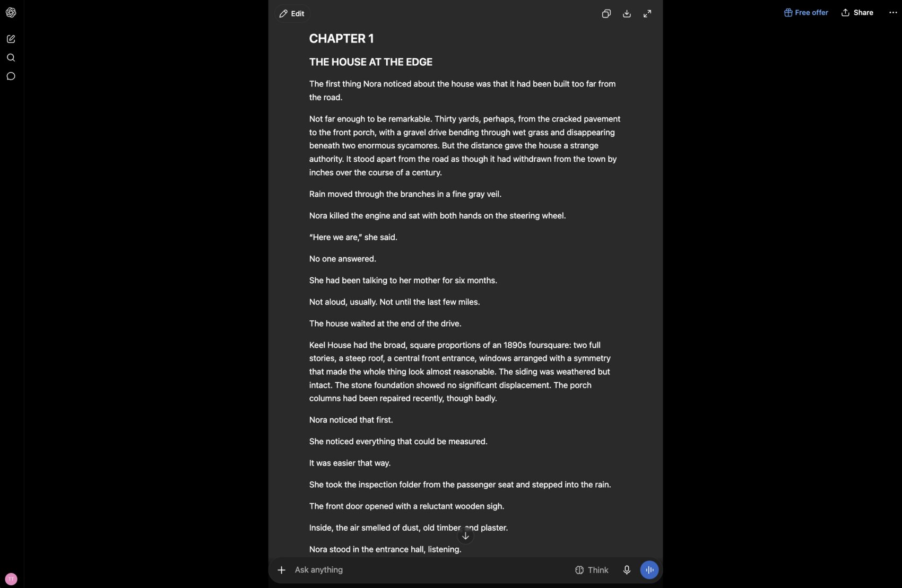Open the Free offer link

coord(806,13)
